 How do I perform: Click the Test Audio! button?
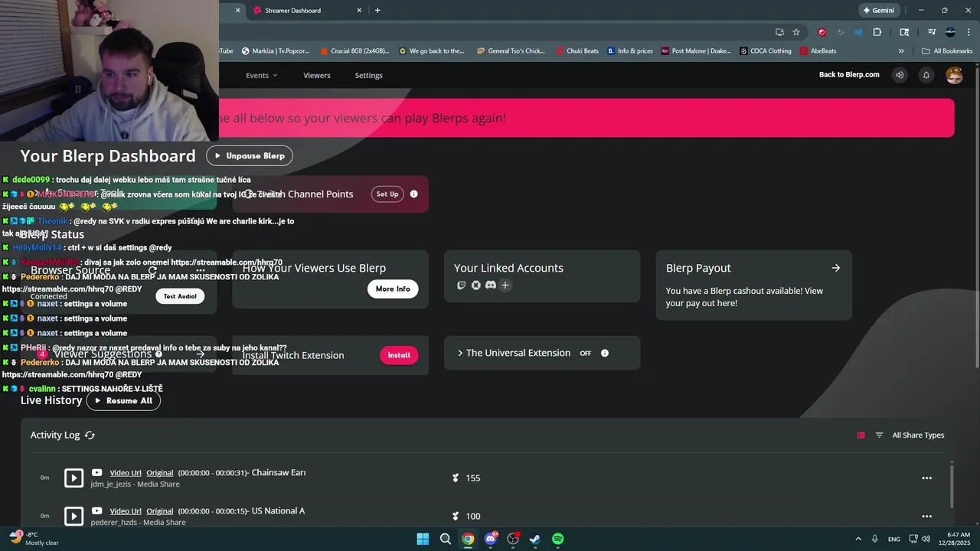pos(180,296)
